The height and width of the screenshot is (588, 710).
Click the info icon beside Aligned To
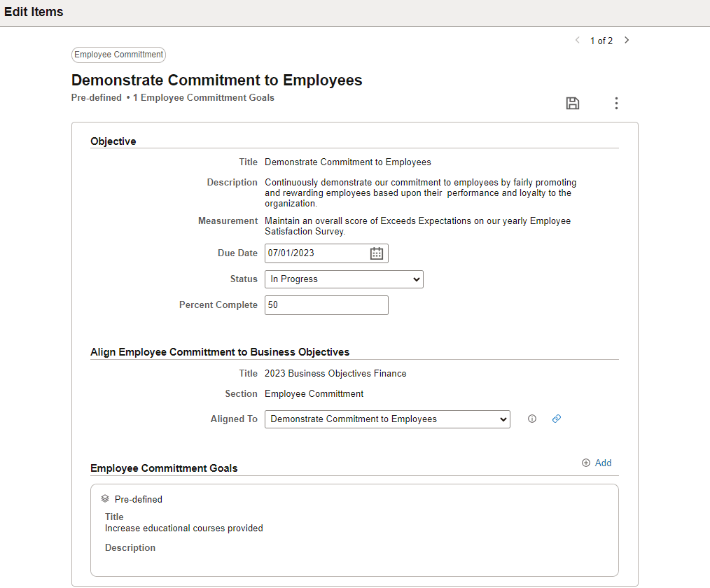tap(532, 419)
